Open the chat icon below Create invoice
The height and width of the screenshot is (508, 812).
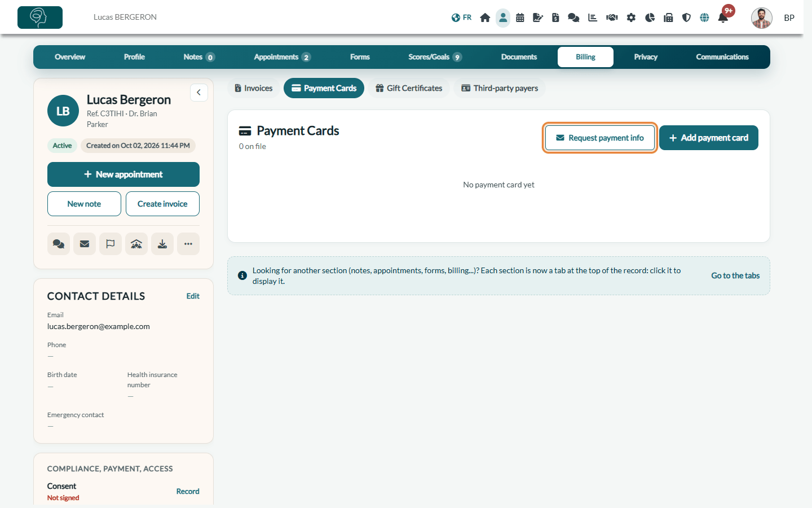pyautogui.click(x=59, y=244)
